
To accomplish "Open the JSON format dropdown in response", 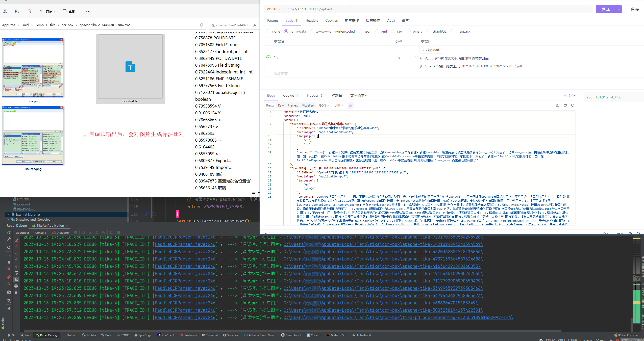I will click(x=324, y=105).
